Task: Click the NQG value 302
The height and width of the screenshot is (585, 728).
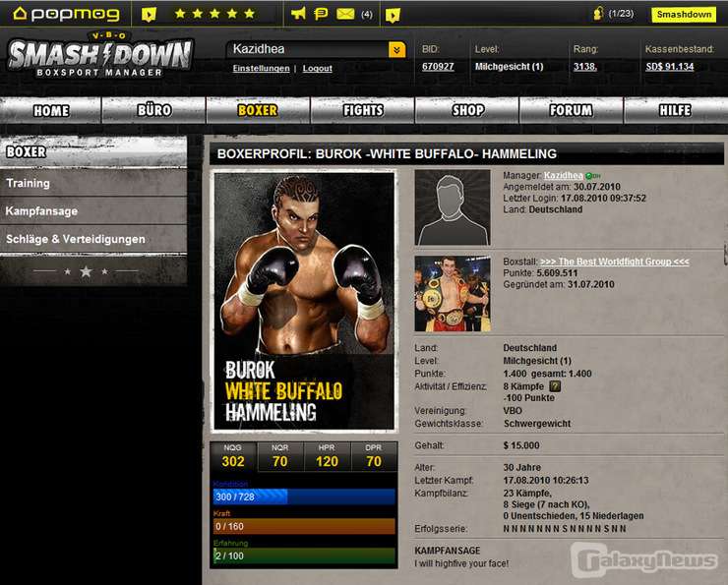Action: [233, 461]
